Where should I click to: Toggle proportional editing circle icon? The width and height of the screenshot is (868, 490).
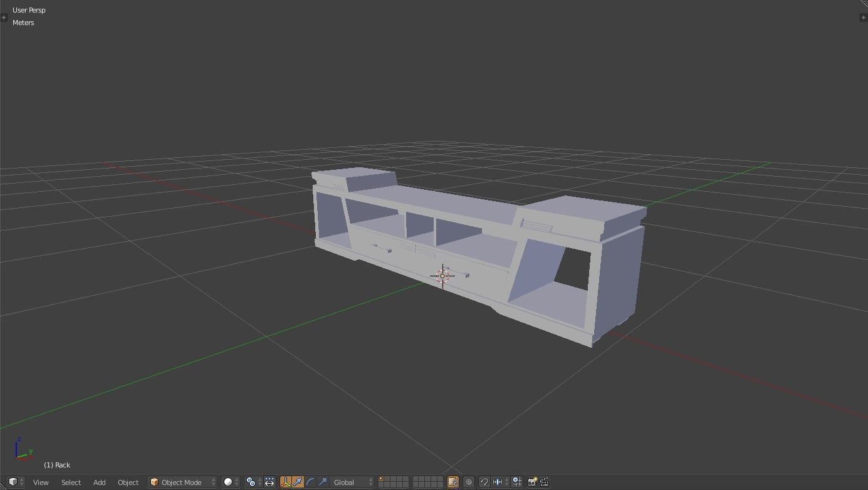coord(468,482)
